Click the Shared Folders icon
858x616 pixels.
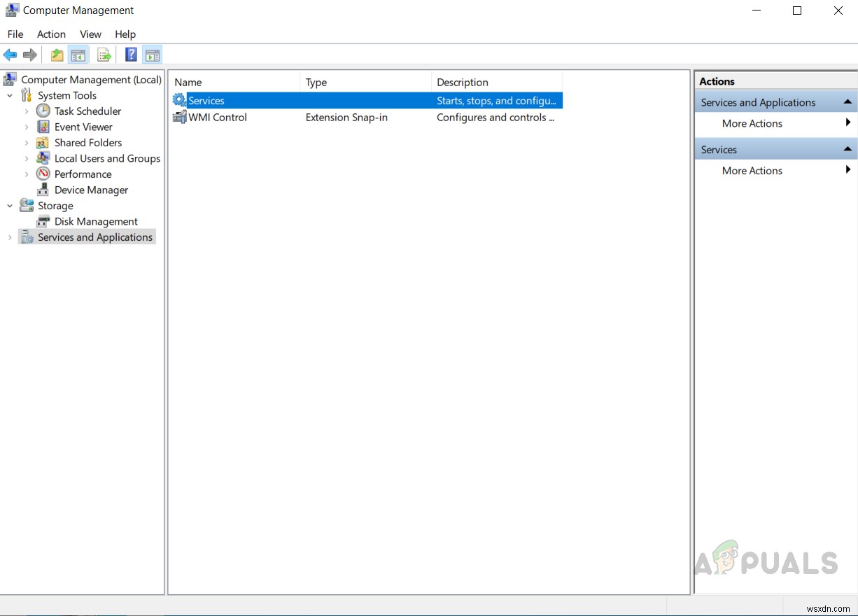43,142
